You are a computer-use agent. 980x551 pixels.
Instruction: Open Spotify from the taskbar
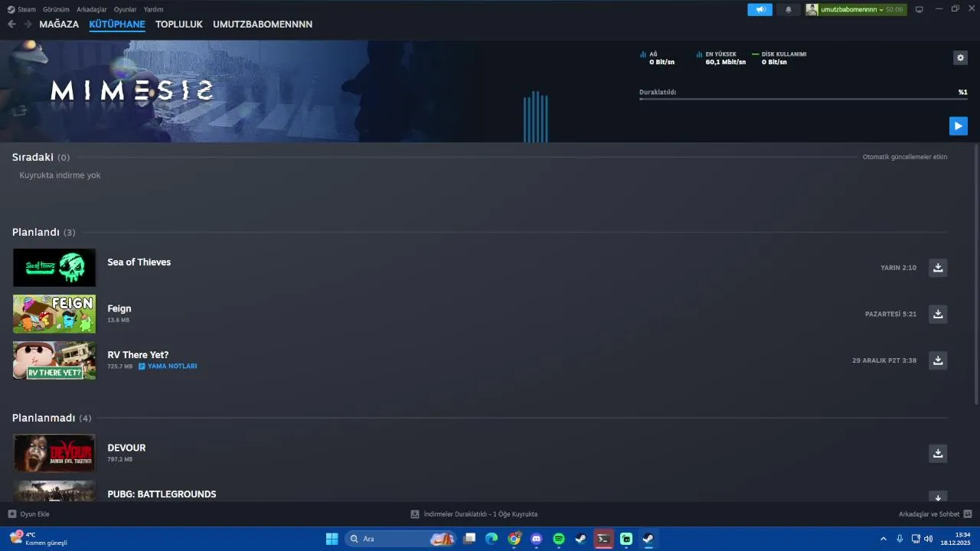(559, 539)
